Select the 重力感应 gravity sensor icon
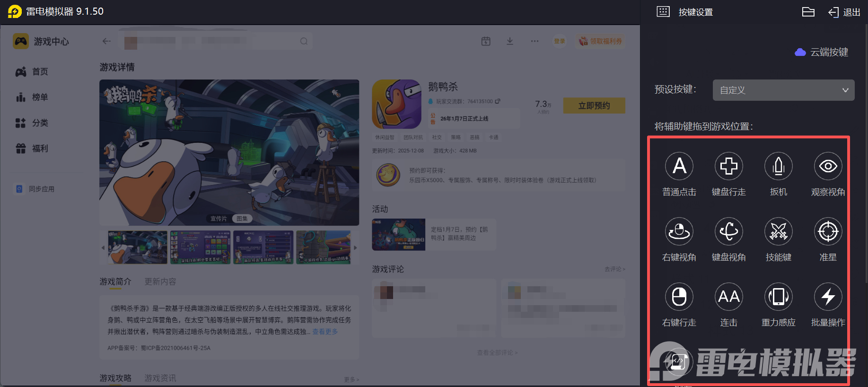Image resolution: width=868 pixels, height=387 pixels. click(779, 297)
